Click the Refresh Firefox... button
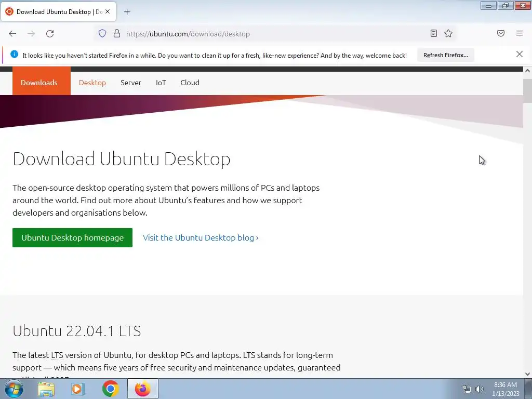 coord(445,55)
